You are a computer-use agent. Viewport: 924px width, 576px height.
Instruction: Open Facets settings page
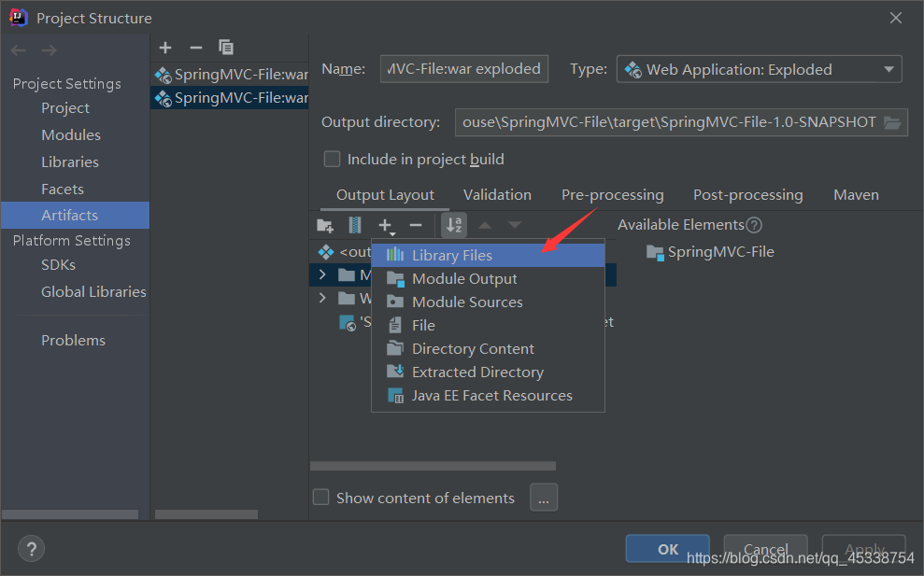[x=63, y=190]
